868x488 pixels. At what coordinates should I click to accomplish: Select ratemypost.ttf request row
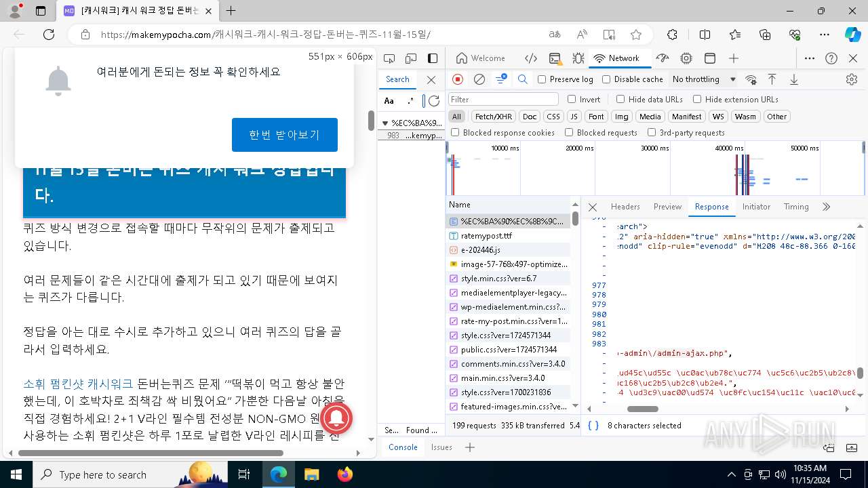(509, 236)
